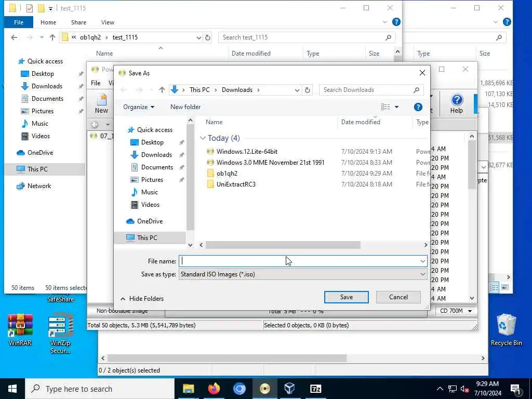This screenshot has width=532, height=399.
Task: Open WinZip Secure desktop shortcut
Action: click(x=60, y=334)
